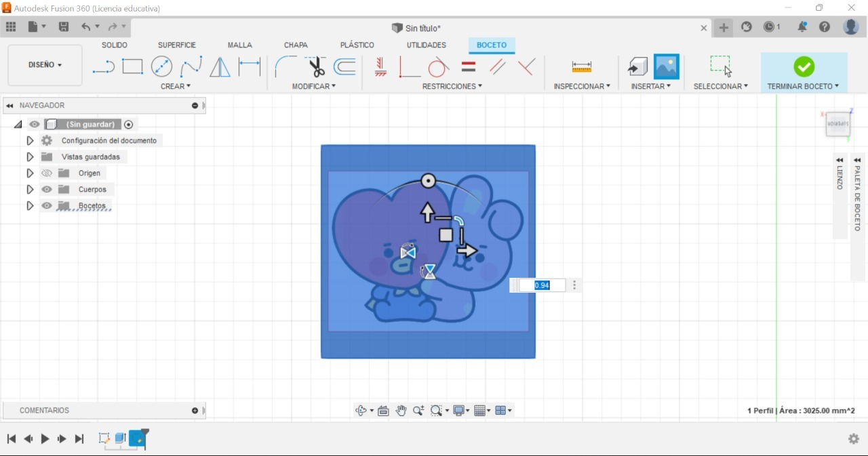The height and width of the screenshot is (456, 868).
Task: Apply the Parallel constraint
Action: (498, 66)
